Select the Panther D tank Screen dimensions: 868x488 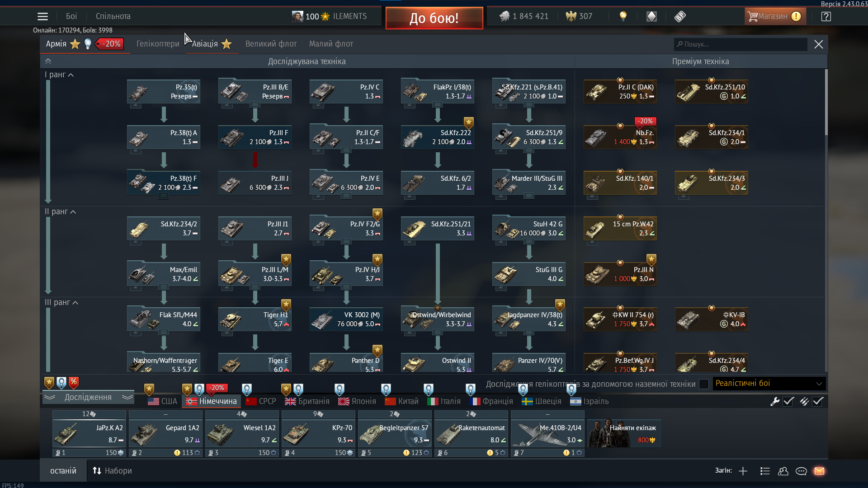tap(346, 363)
